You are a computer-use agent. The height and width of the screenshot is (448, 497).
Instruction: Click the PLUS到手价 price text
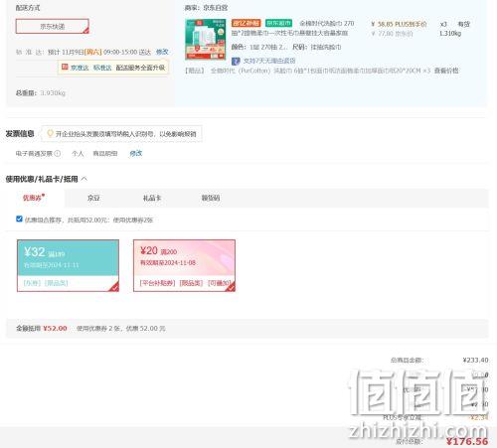399,24
